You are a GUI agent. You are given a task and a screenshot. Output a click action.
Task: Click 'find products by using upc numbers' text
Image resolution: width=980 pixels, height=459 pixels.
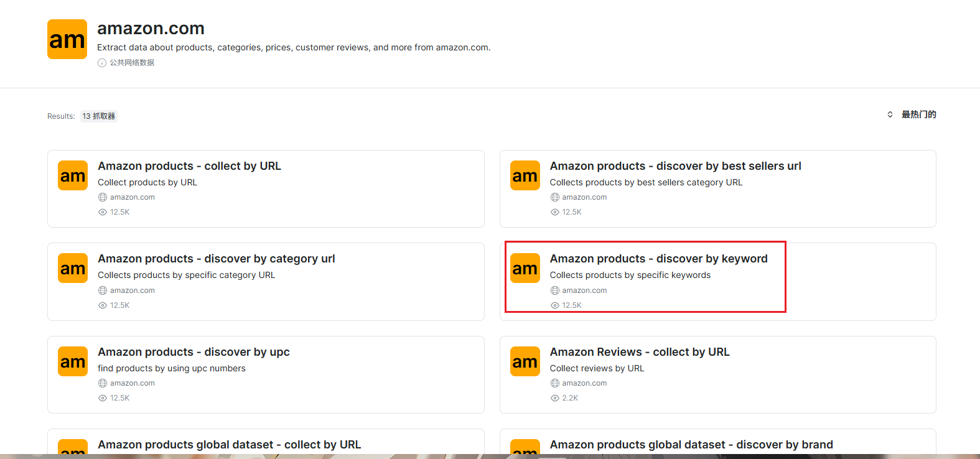pyautogui.click(x=172, y=368)
